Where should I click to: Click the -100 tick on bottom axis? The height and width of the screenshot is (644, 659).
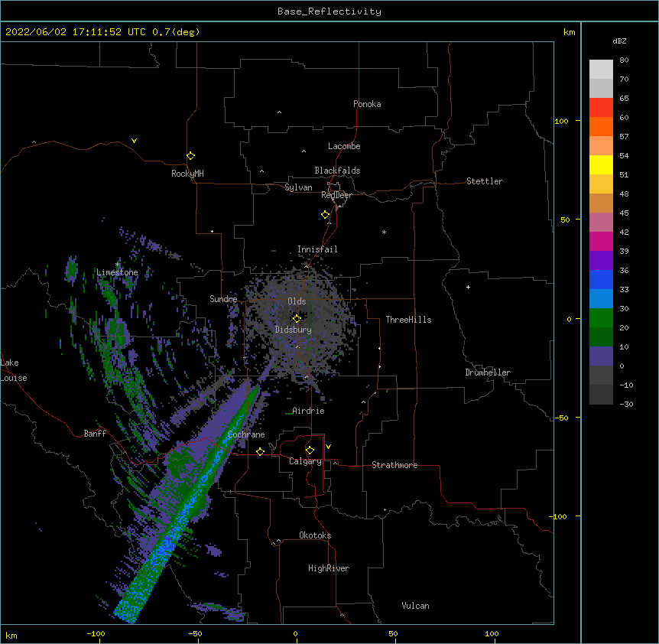click(x=96, y=633)
